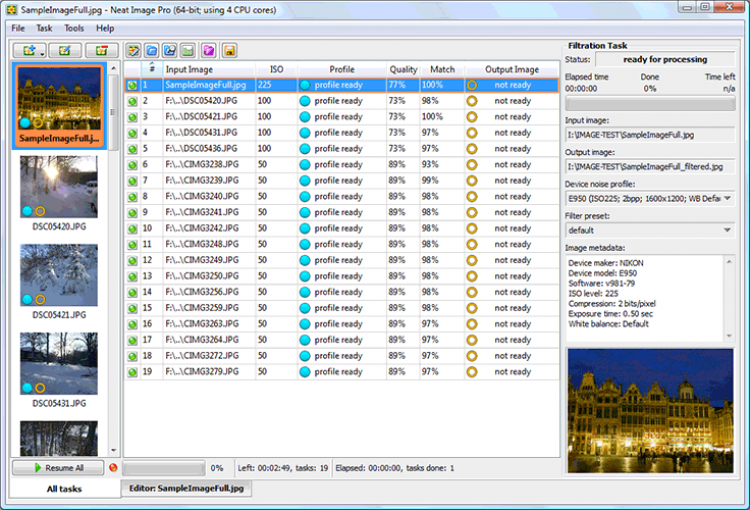
Task: Click cyan profile dot for CIMG3238.JPG row
Action: [x=305, y=165]
